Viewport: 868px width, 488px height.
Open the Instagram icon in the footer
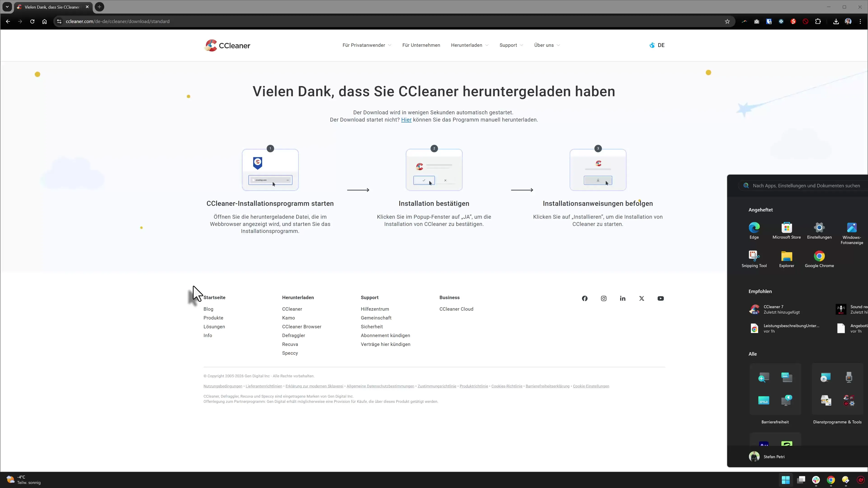pyautogui.click(x=604, y=298)
